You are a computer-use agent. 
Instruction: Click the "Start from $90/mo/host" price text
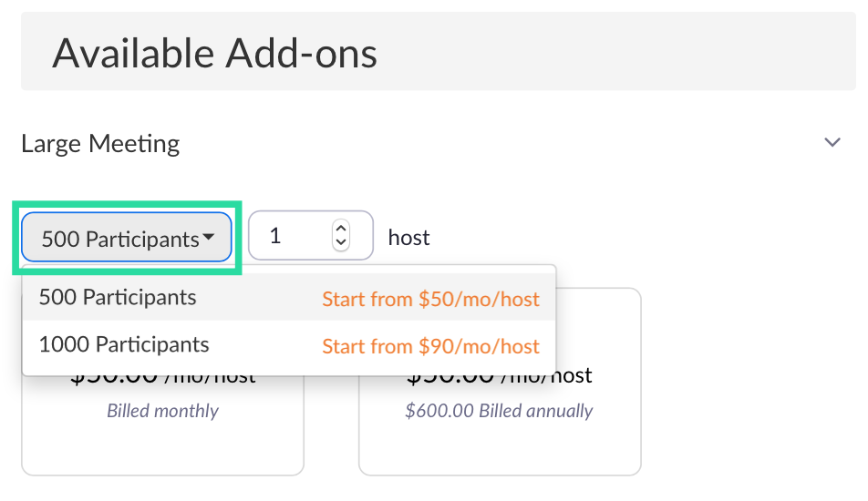point(430,346)
